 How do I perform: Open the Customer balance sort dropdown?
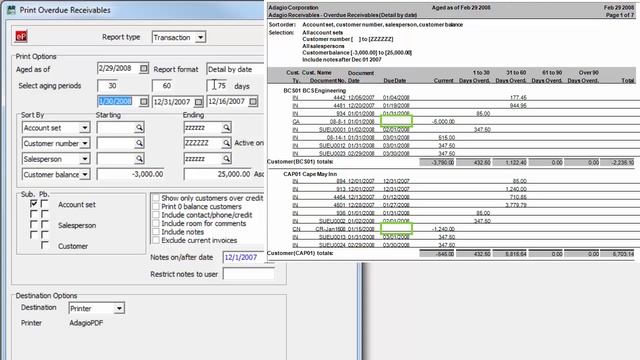(84, 175)
